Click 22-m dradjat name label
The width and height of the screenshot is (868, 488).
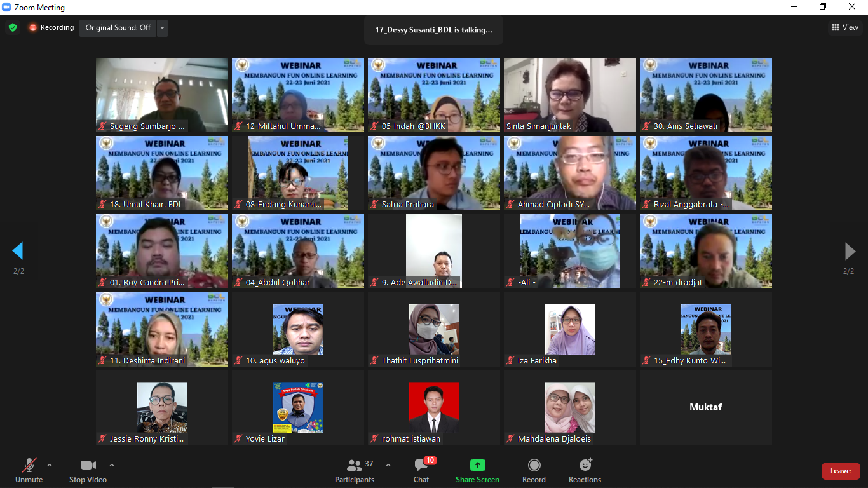click(678, 283)
